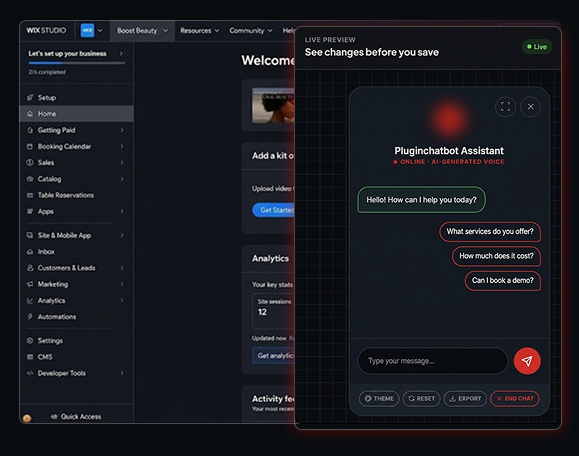Image resolution: width=579 pixels, height=456 pixels.
Task: Click the Catalog icon in sidebar
Action: pyautogui.click(x=30, y=179)
